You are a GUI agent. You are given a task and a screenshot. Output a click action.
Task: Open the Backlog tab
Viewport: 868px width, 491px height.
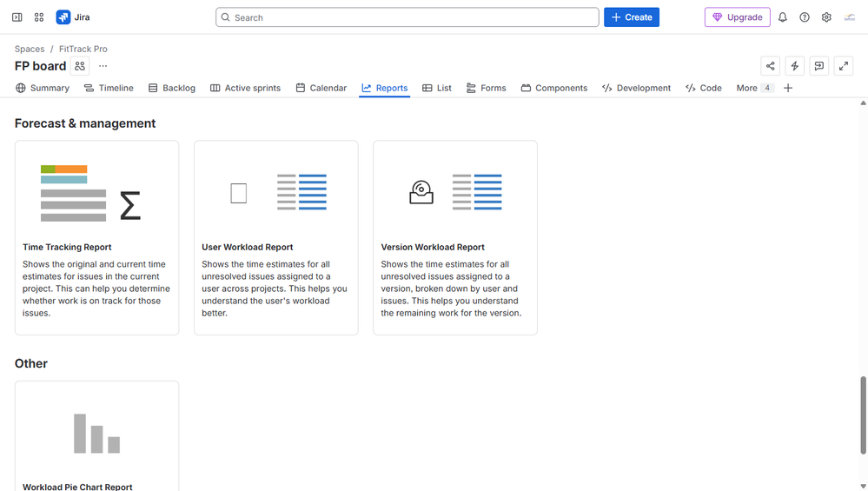(x=172, y=88)
